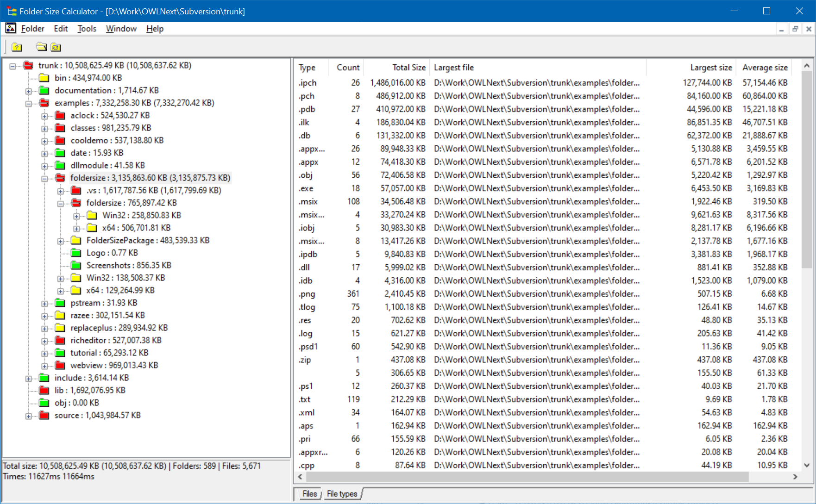
Task: Click the first toolbar folder icon with question mark
Action: point(17,47)
